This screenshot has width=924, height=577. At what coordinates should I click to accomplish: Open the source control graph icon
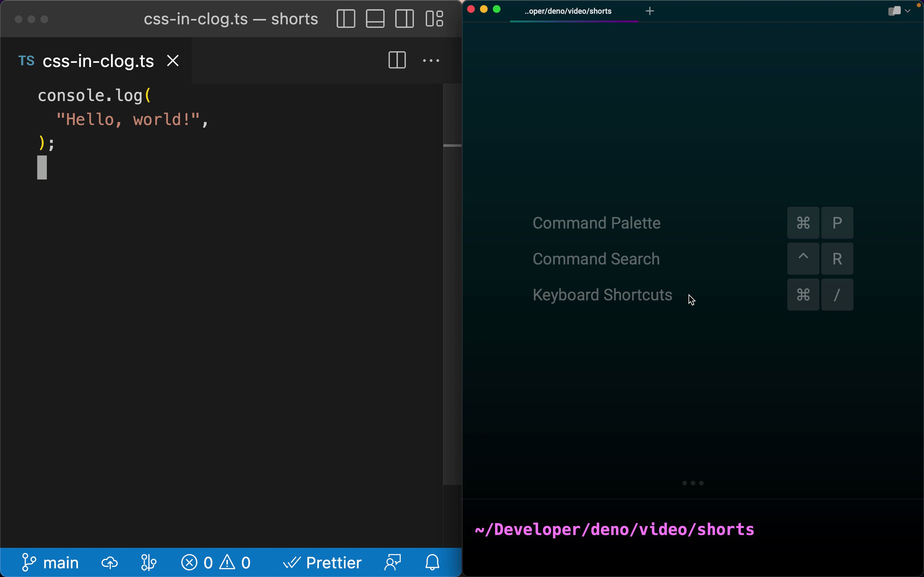tap(149, 563)
